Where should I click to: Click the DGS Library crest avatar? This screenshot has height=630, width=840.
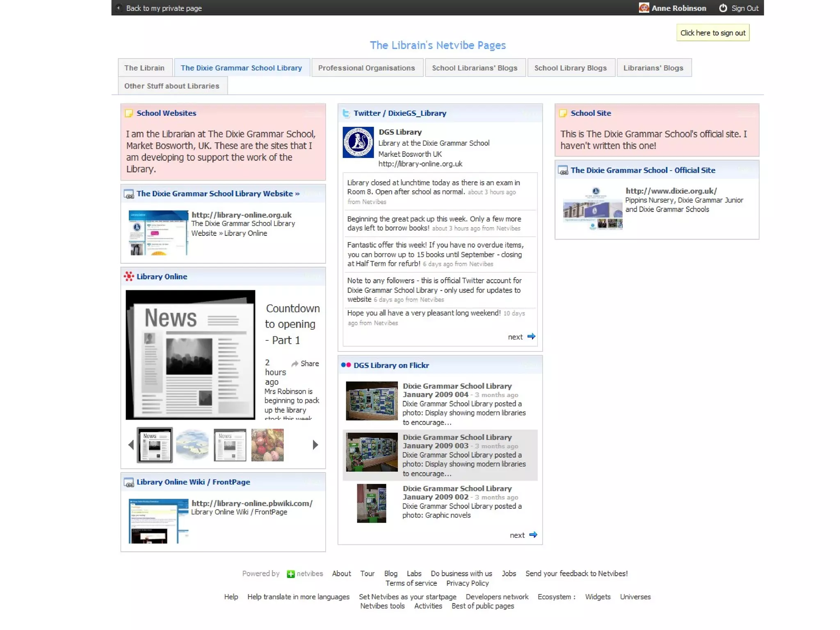[358, 142]
